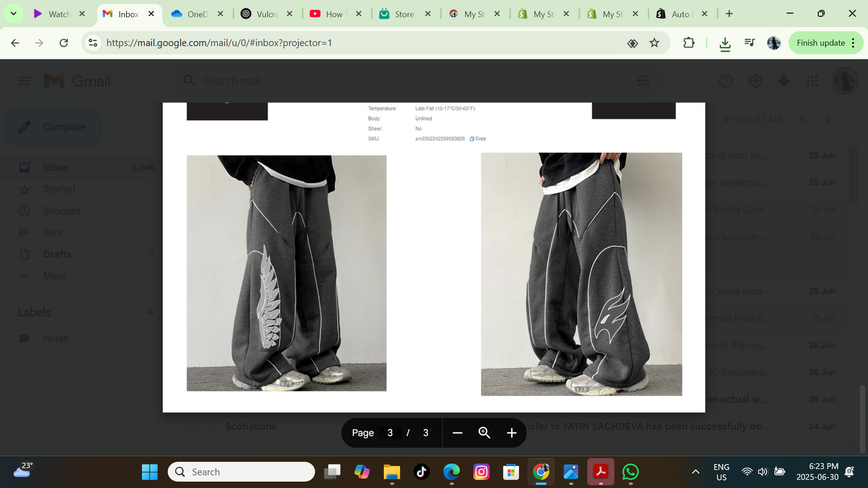
Task: Show hidden system tray icons
Action: pyautogui.click(x=696, y=472)
